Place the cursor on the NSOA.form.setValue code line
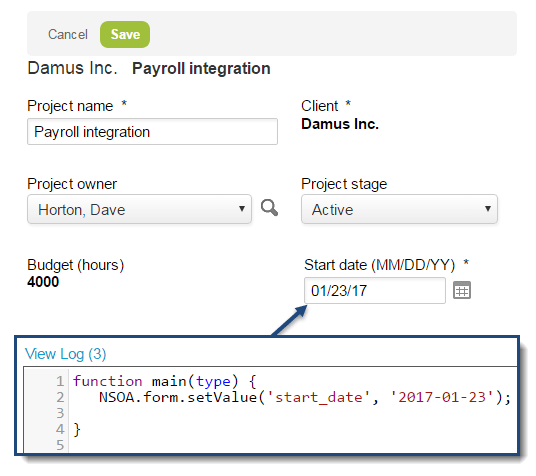 [305, 397]
